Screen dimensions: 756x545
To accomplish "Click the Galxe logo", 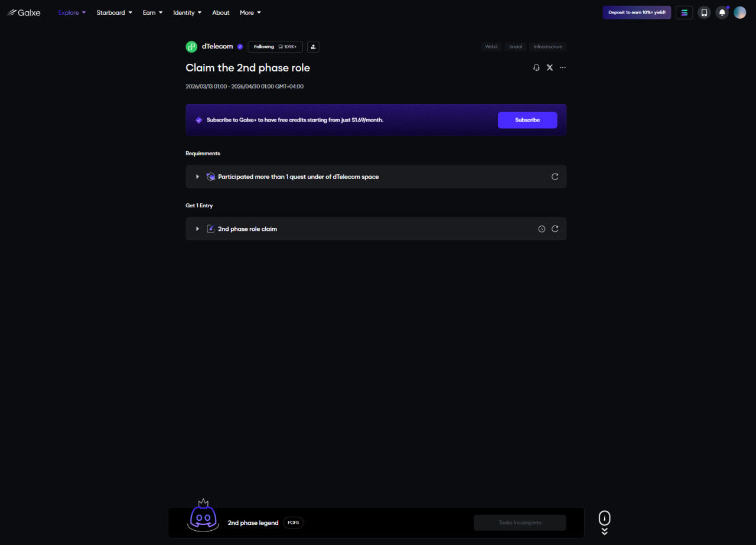I will pos(24,12).
